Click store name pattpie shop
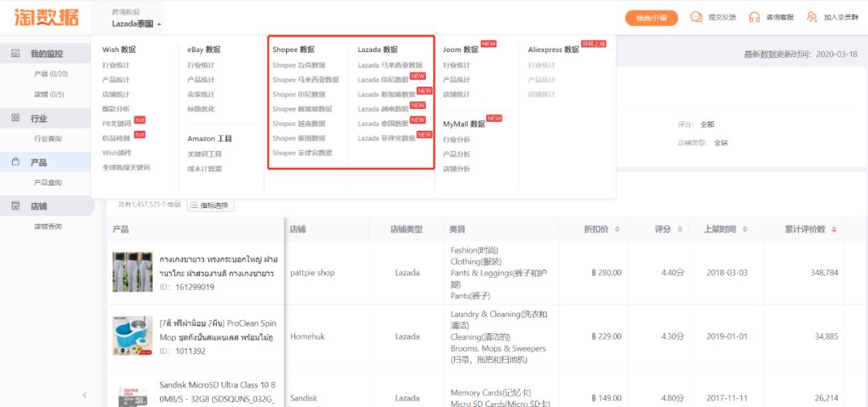The width and height of the screenshot is (868, 407). coord(312,273)
